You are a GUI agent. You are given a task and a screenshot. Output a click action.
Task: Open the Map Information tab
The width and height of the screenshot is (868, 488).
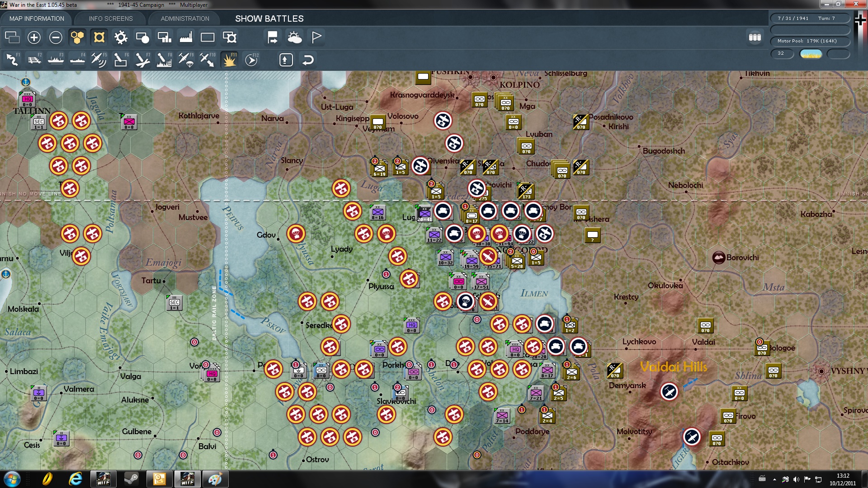click(37, 19)
